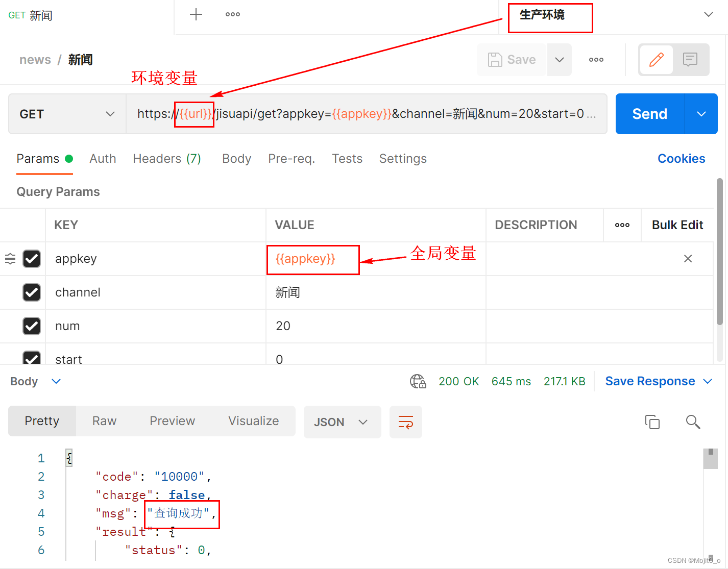Edit the num value 20 cell
This screenshot has height=569, width=728.
pyautogui.click(x=376, y=326)
